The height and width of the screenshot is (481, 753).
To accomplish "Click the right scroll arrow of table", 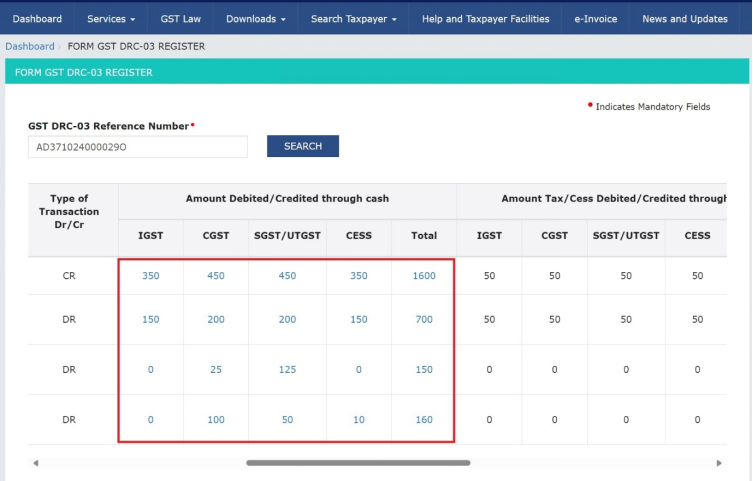I will click(719, 463).
